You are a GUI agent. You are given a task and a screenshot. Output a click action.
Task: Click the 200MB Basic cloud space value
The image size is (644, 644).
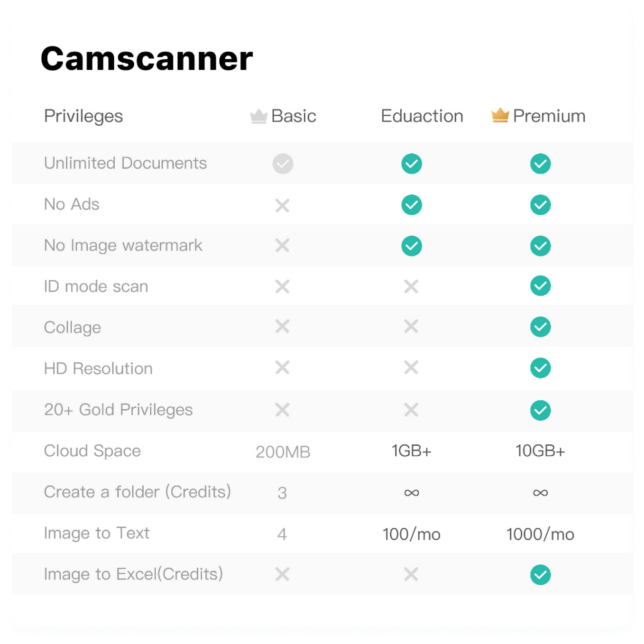click(x=283, y=452)
